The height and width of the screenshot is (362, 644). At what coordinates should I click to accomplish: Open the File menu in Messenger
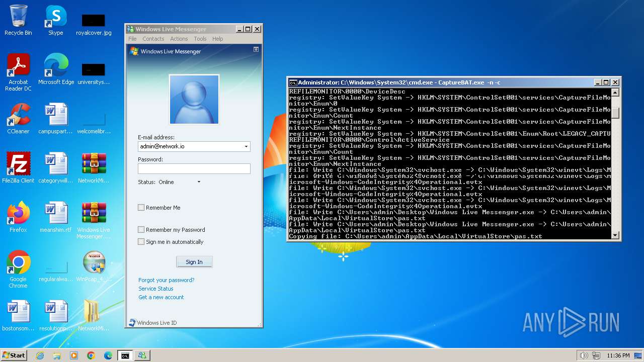(x=132, y=39)
